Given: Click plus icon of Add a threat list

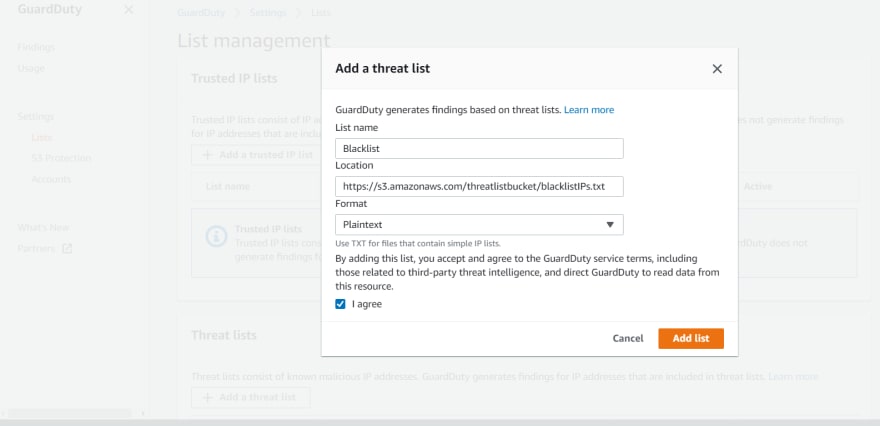Looking at the screenshot, I should tap(207, 397).
